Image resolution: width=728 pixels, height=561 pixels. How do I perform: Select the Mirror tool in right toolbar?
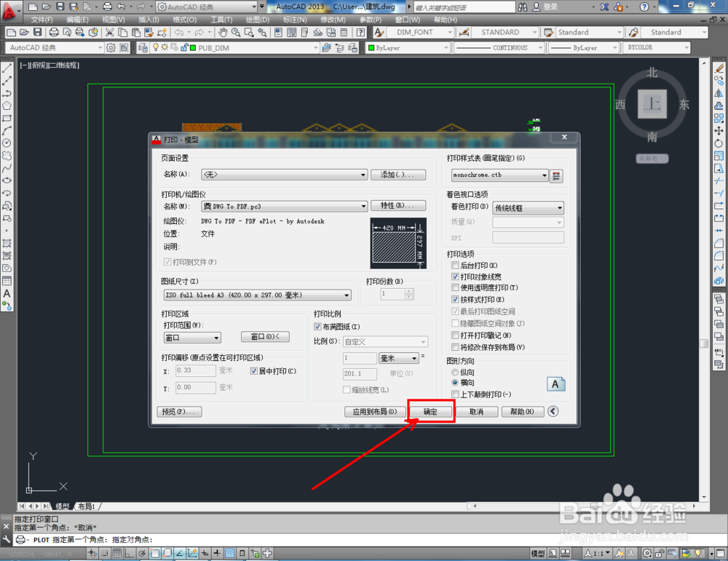click(719, 93)
